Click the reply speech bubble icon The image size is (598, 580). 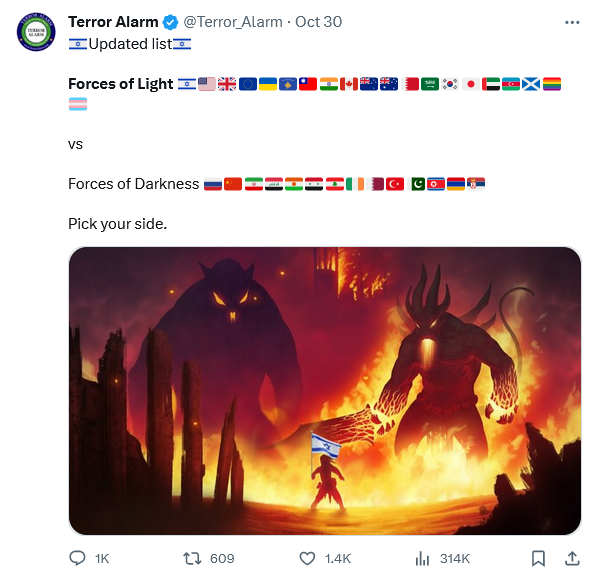[77, 558]
